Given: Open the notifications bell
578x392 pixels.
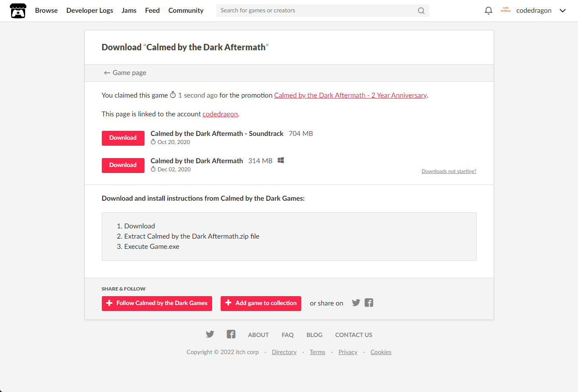Looking at the screenshot, I should [489, 11].
